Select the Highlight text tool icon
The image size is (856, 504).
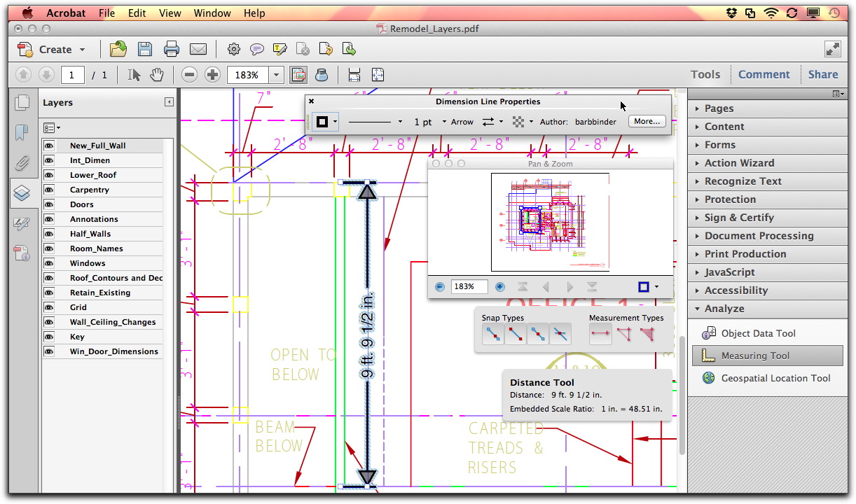[280, 49]
